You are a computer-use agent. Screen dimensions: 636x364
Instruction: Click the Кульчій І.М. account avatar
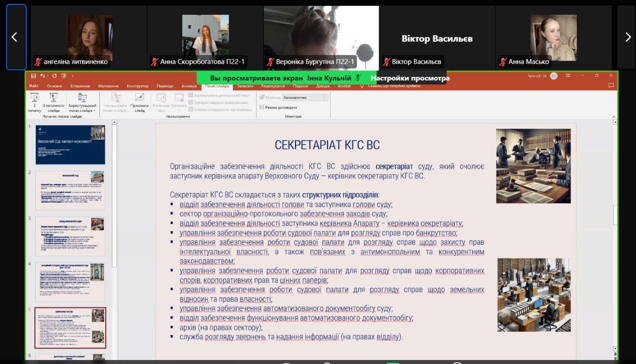(x=554, y=76)
